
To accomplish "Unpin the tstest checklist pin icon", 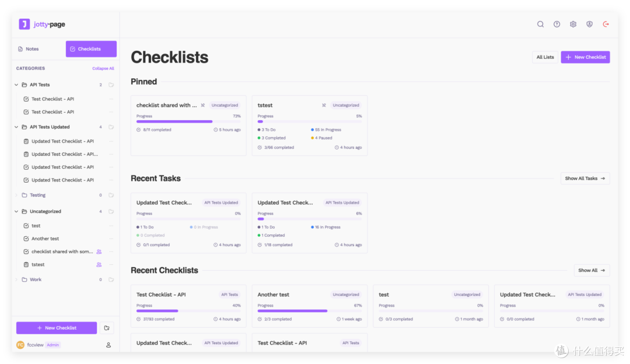I will click(324, 105).
